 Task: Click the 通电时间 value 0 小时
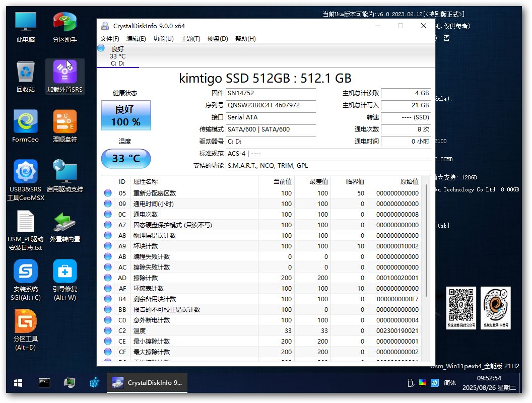406,142
